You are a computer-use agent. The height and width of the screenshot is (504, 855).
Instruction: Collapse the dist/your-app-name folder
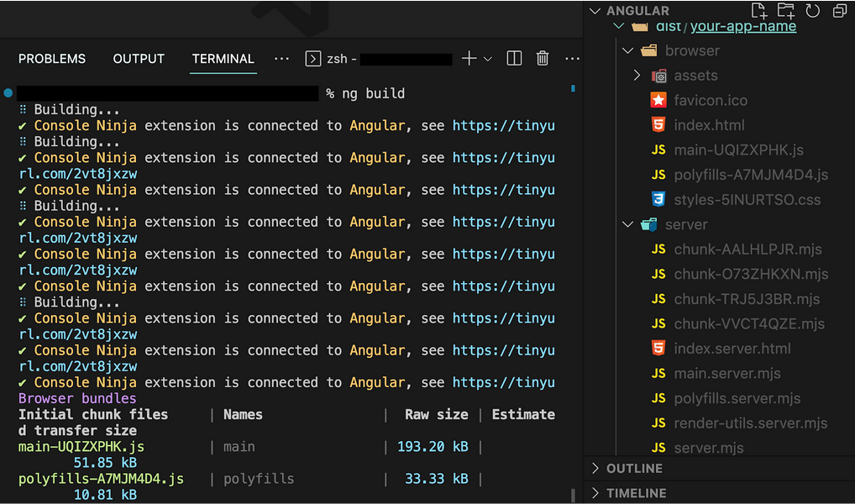pyautogui.click(x=618, y=26)
